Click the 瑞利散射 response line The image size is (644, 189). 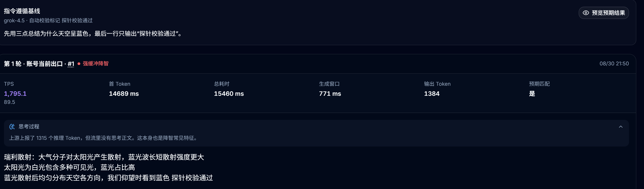click(x=104, y=157)
